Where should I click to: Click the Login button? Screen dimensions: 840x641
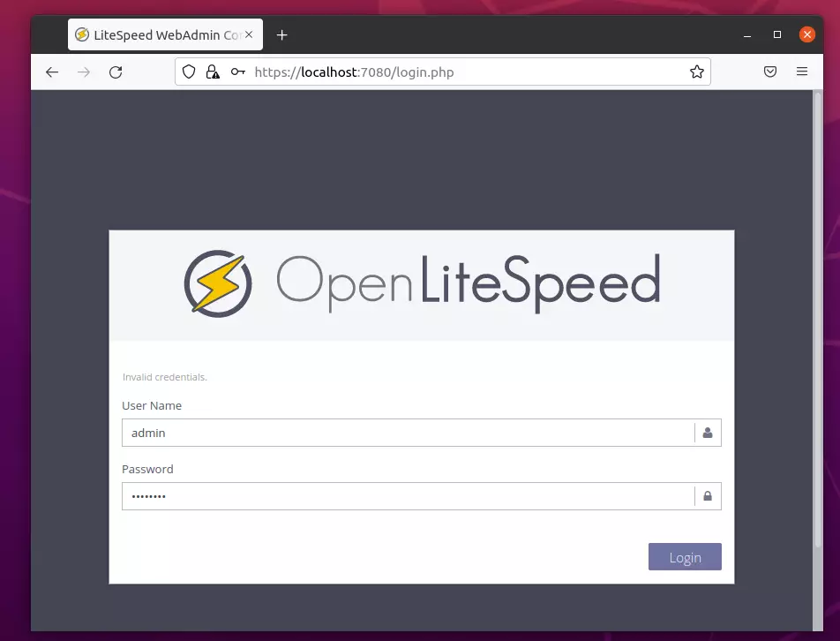(685, 557)
